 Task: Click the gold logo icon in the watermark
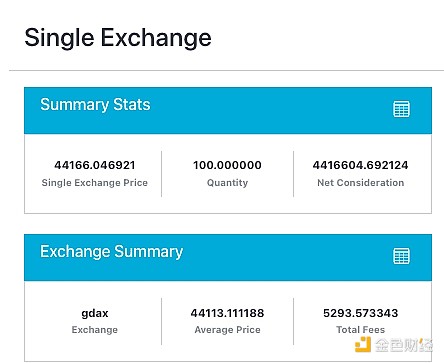pos(363,344)
